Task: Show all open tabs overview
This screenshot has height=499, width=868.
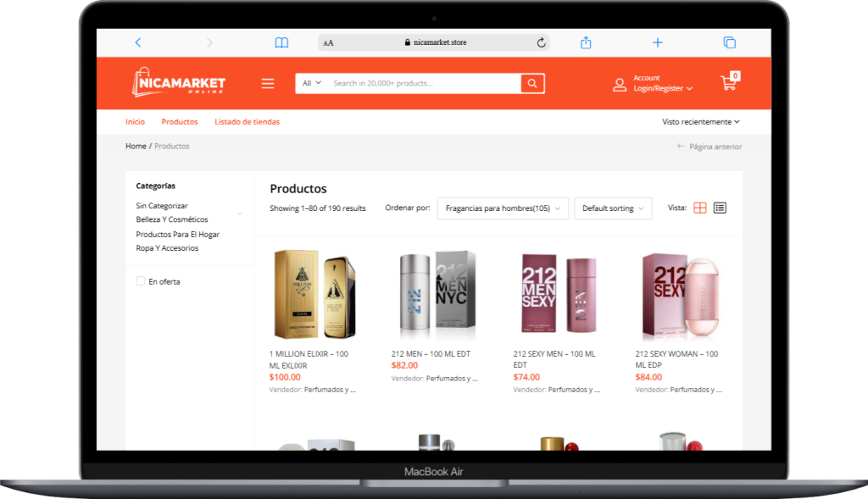Action: [730, 42]
